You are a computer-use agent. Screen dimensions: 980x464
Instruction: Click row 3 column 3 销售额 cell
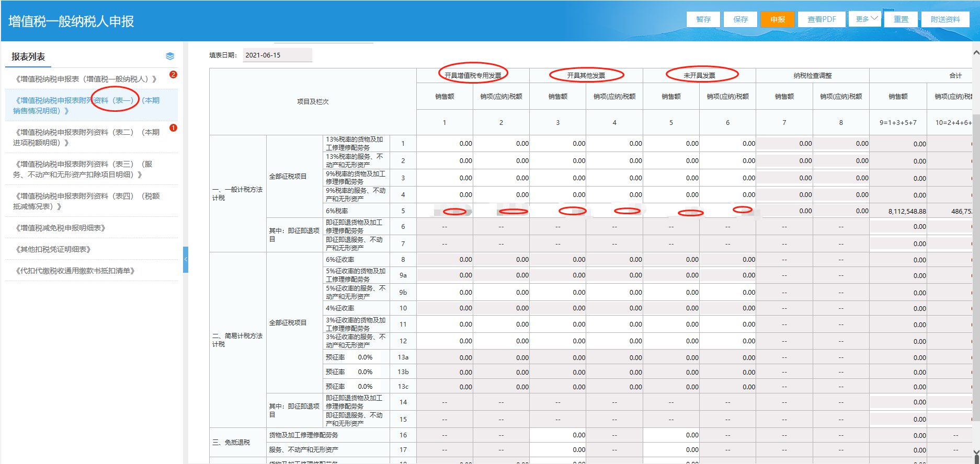[557, 178]
